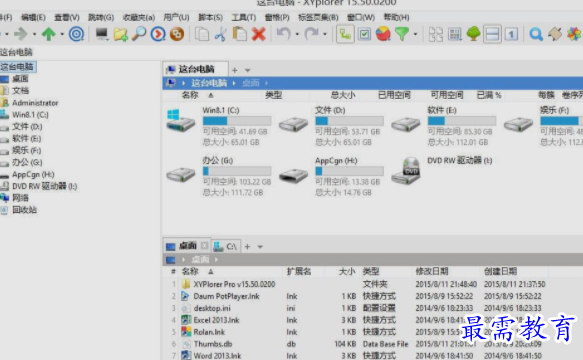This screenshot has width=583, height=360.
Task: Toggle the single pane '1' button
Action: coord(511,34)
